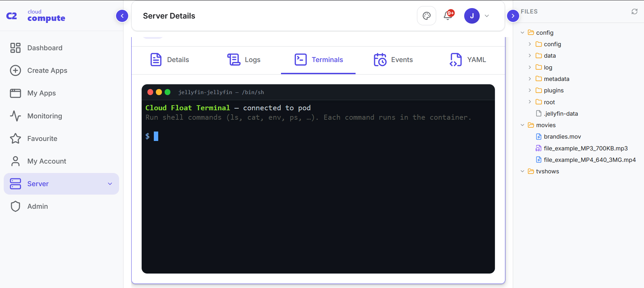This screenshot has height=288, width=644.
Task: Switch to the Details tab
Action: point(169,60)
